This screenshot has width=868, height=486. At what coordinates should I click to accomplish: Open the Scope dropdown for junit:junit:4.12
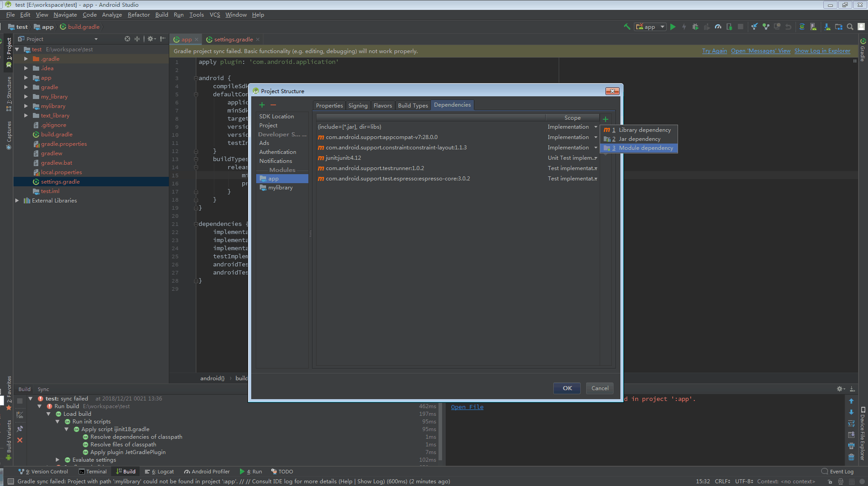595,157
